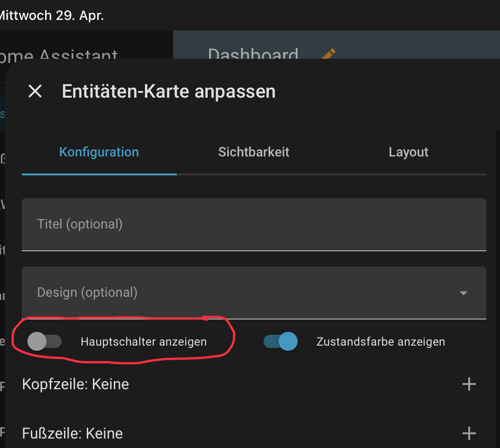Open the Layout tab
This screenshot has height=448, width=500.
[408, 152]
